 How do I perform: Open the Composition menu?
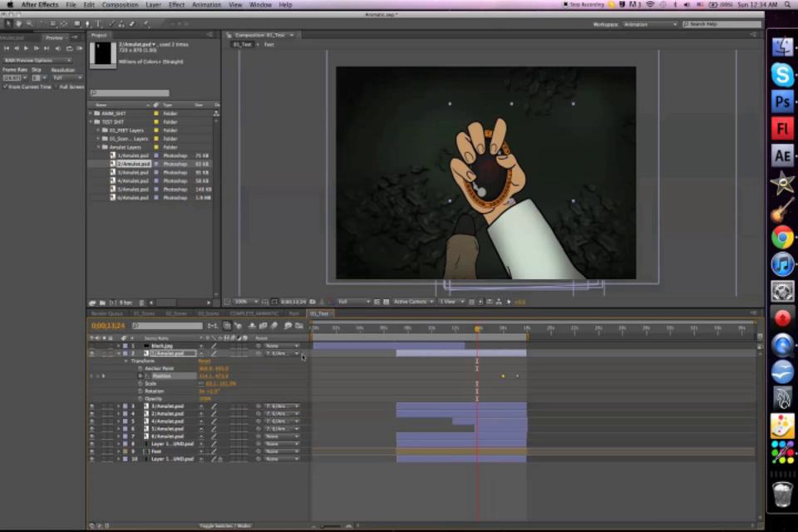pyautogui.click(x=120, y=5)
